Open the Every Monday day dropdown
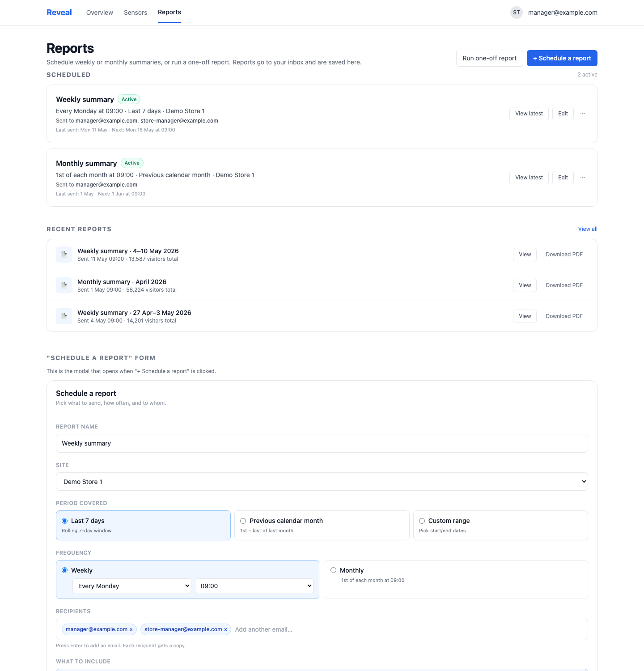644x671 pixels. click(x=132, y=586)
